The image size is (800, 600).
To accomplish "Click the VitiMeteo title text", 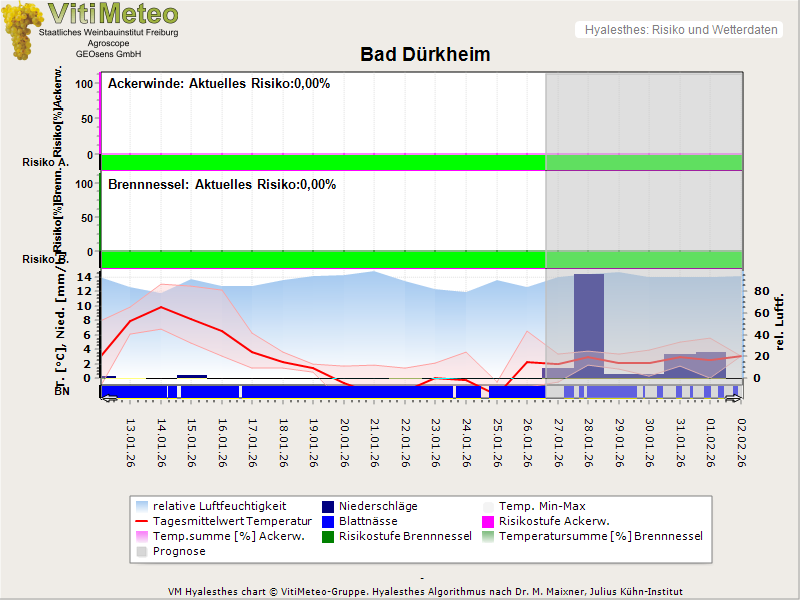I will coord(113,14).
